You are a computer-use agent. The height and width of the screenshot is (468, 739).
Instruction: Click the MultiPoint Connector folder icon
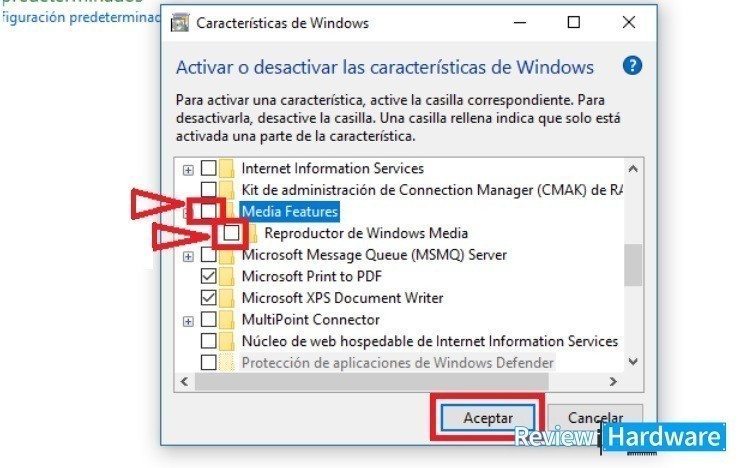(x=226, y=320)
